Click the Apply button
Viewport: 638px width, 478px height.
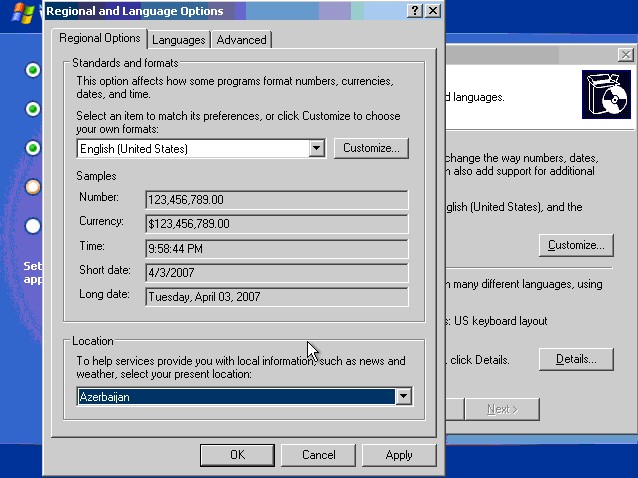[399, 455]
